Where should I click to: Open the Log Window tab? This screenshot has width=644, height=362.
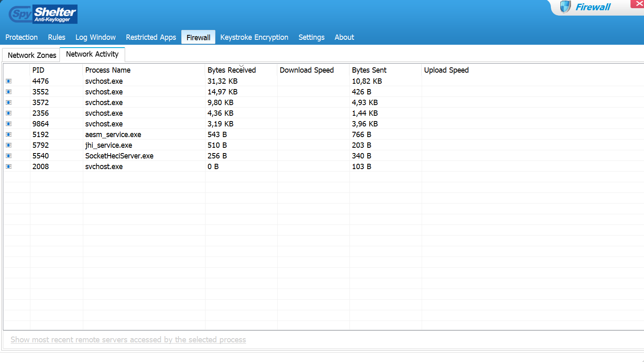[95, 37]
